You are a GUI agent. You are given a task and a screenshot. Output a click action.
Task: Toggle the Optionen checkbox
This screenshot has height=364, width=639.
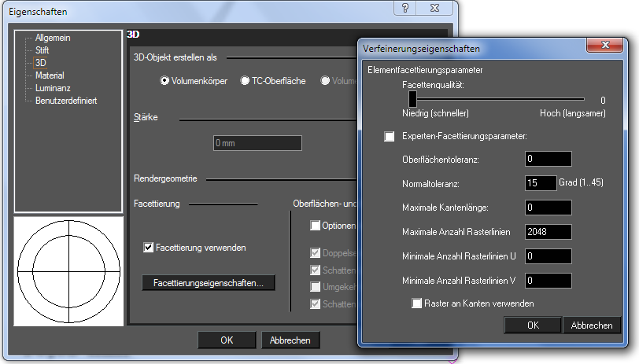coord(315,226)
